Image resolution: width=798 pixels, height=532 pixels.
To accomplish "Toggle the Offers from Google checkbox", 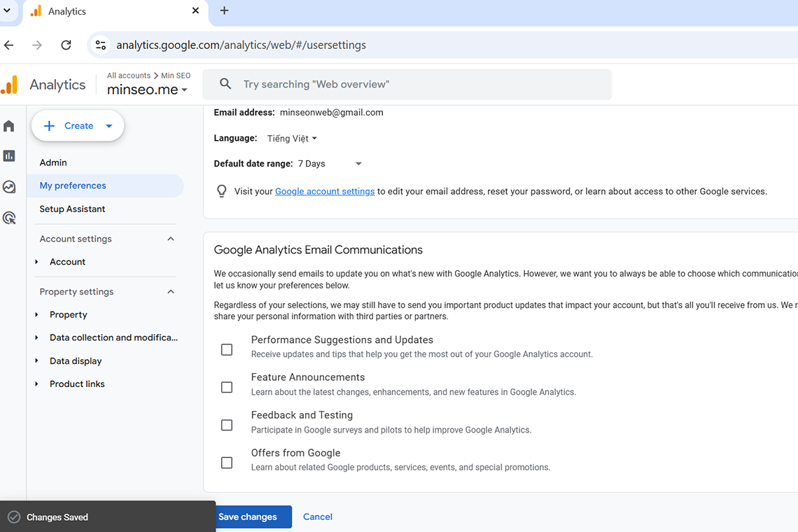I will pos(227,463).
